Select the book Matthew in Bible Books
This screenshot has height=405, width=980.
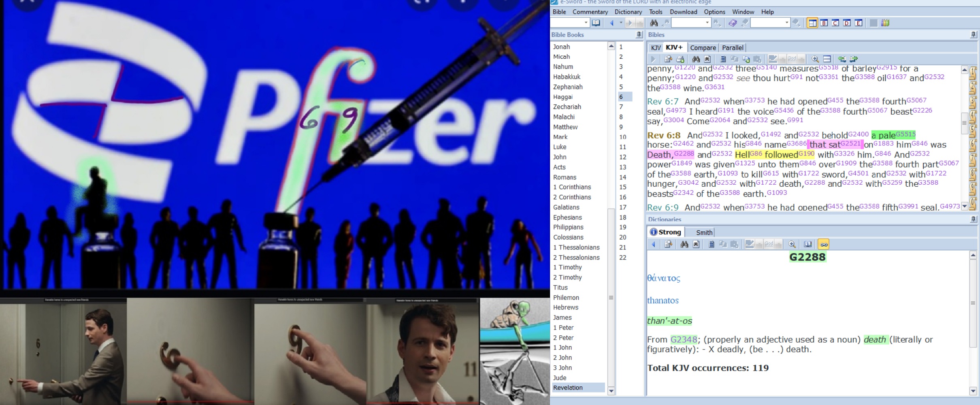pyautogui.click(x=565, y=127)
